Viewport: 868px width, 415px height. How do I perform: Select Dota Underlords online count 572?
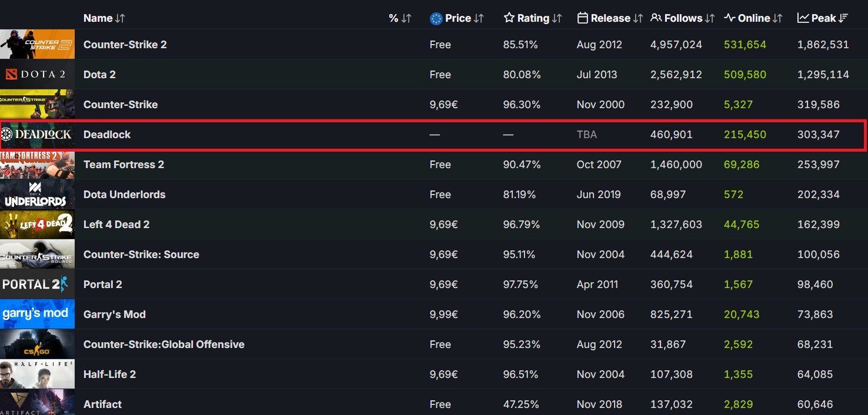pyautogui.click(x=733, y=195)
